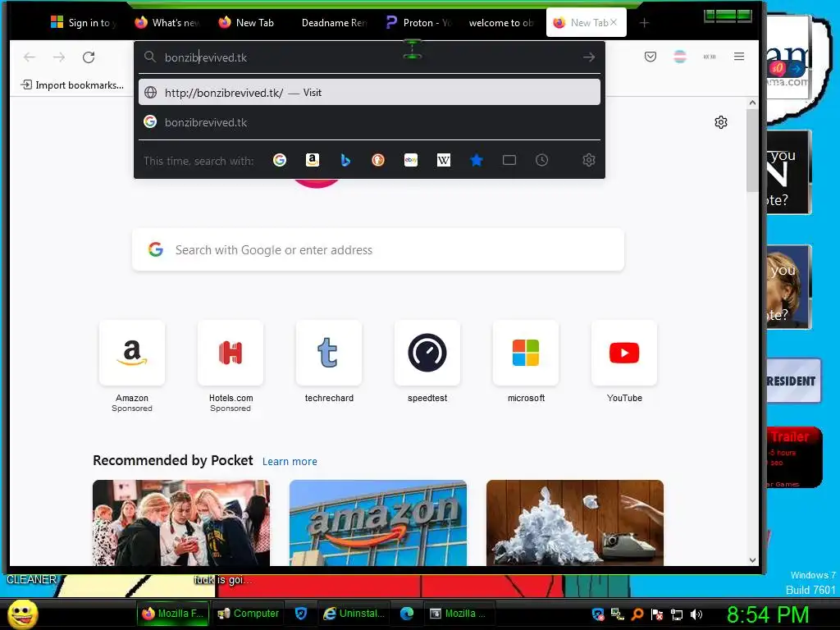
Task: Click Import bookmarks button
Action: pos(72,85)
